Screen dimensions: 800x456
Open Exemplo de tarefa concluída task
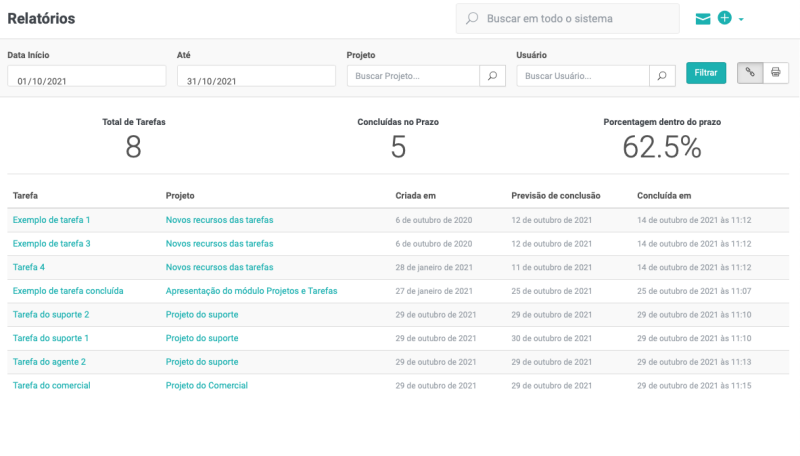coord(68,291)
